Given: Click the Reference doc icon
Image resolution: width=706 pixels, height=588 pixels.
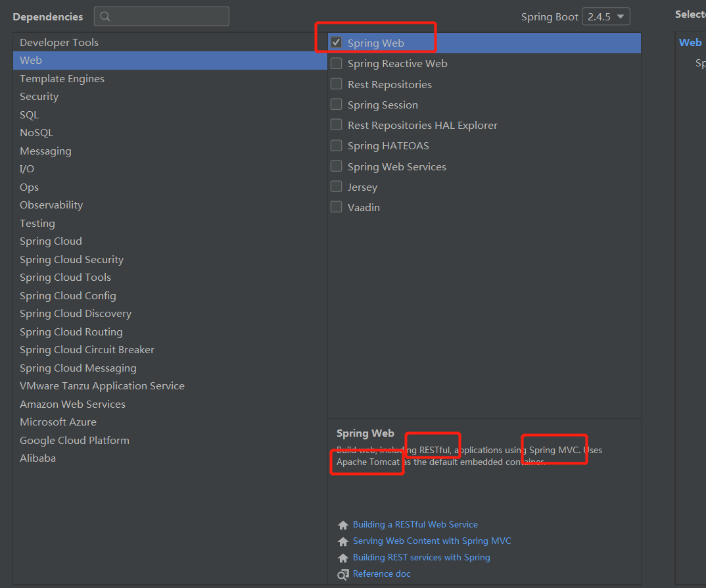Looking at the screenshot, I should coord(343,574).
